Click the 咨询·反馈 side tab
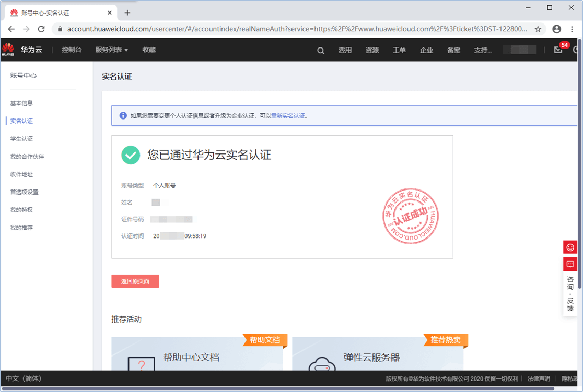The image size is (583, 392). [570, 293]
